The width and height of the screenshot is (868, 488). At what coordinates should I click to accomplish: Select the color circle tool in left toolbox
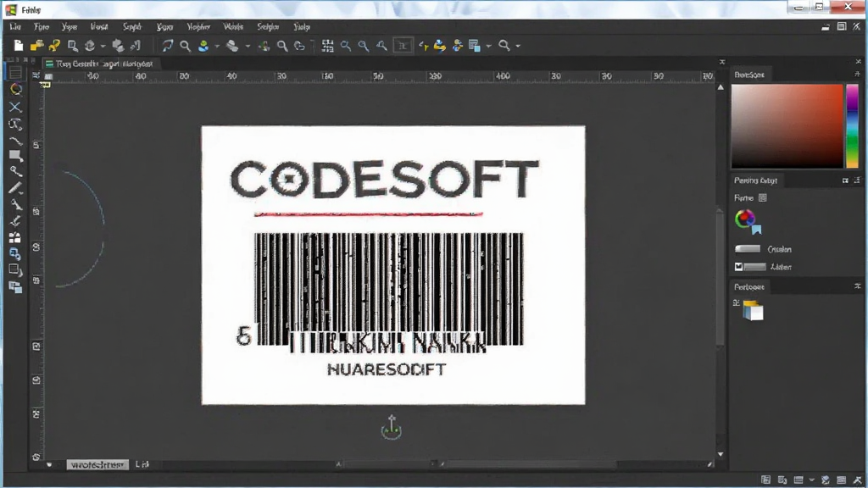click(x=15, y=89)
